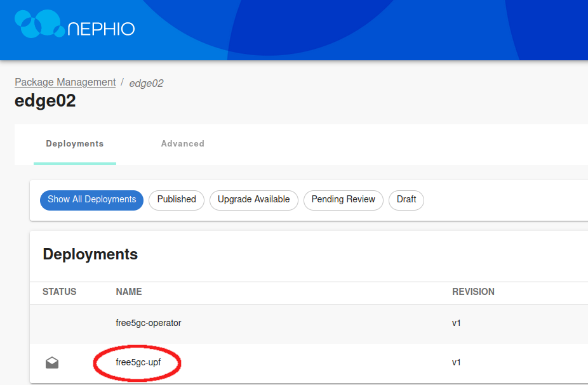Apply the Pending Review filter

(x=343, y=200)
